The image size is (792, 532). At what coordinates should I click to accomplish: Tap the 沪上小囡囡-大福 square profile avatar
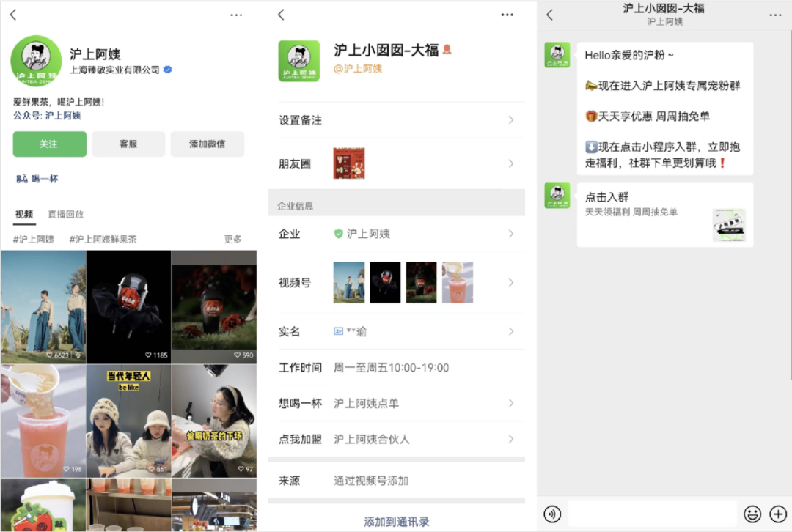pos(299,61)
